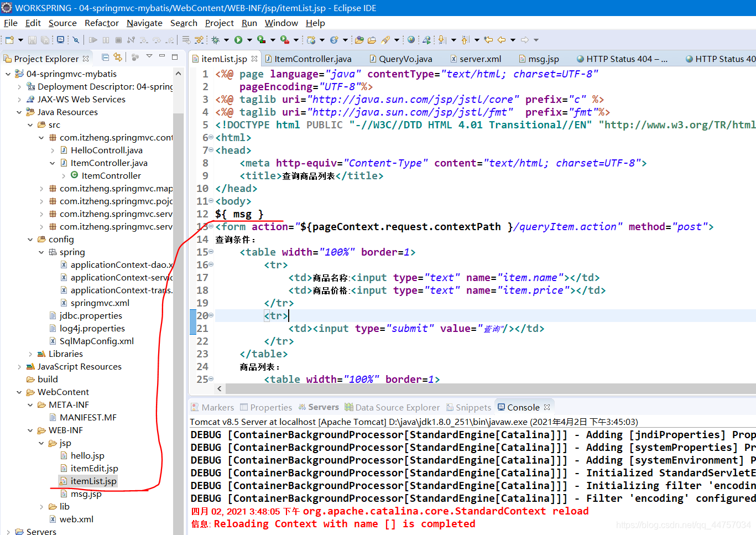
Task: Expand the Deployment Descriptor tree node
Action: pos(19,86)
